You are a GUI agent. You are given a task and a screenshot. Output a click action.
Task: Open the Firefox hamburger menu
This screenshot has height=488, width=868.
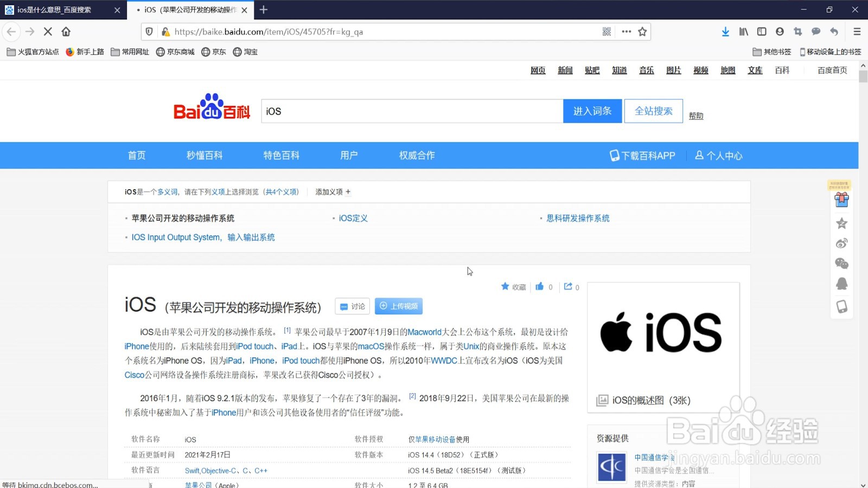click(x=858, y=31)
